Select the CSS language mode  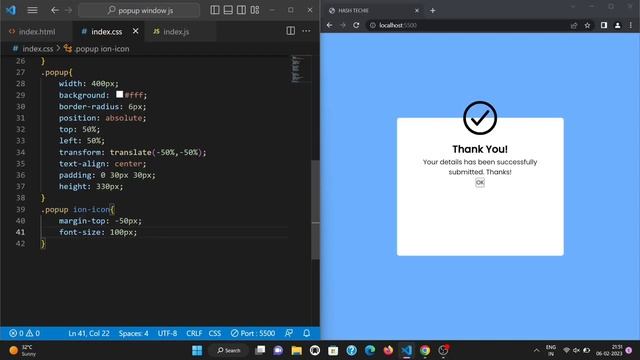[215, 333]
